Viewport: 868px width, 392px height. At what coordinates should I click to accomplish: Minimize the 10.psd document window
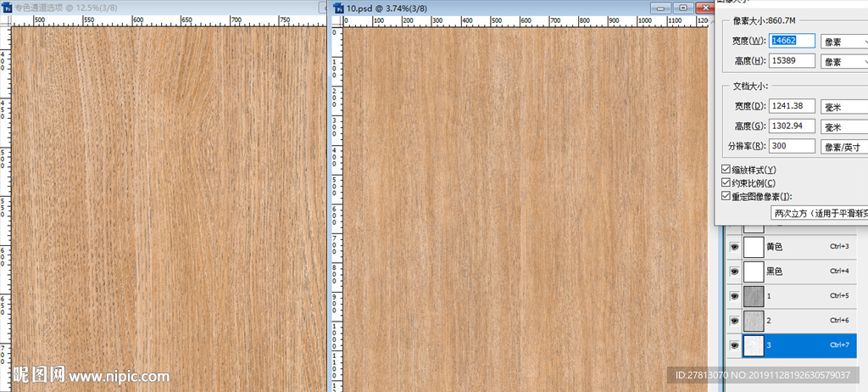coord(662,8)
